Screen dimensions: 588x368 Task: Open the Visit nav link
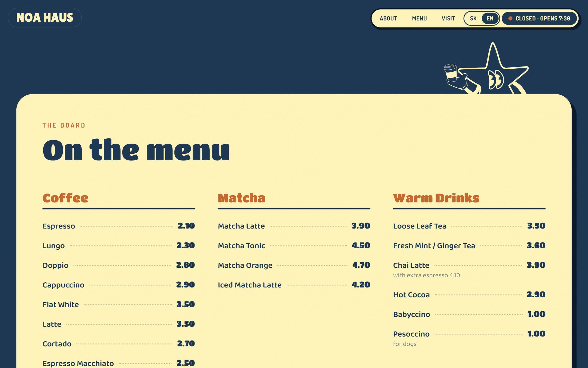click(x=448, y=18)
